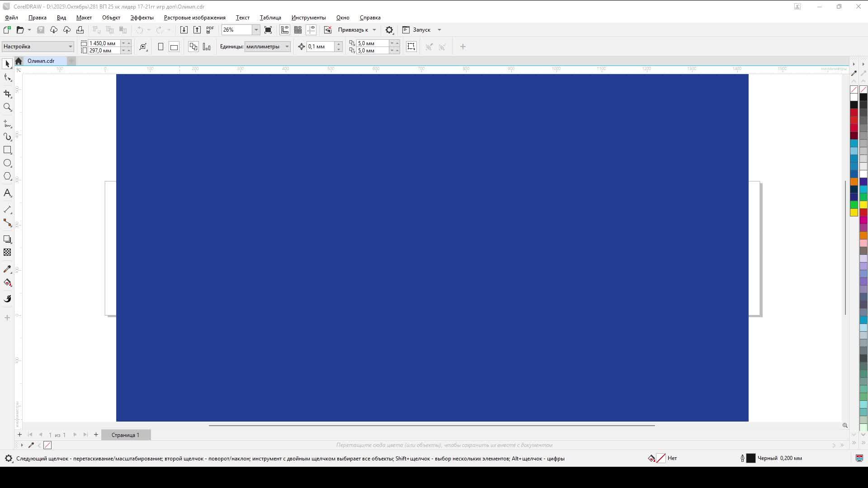Expand the Привязать к snapping menu

point(374,30)
